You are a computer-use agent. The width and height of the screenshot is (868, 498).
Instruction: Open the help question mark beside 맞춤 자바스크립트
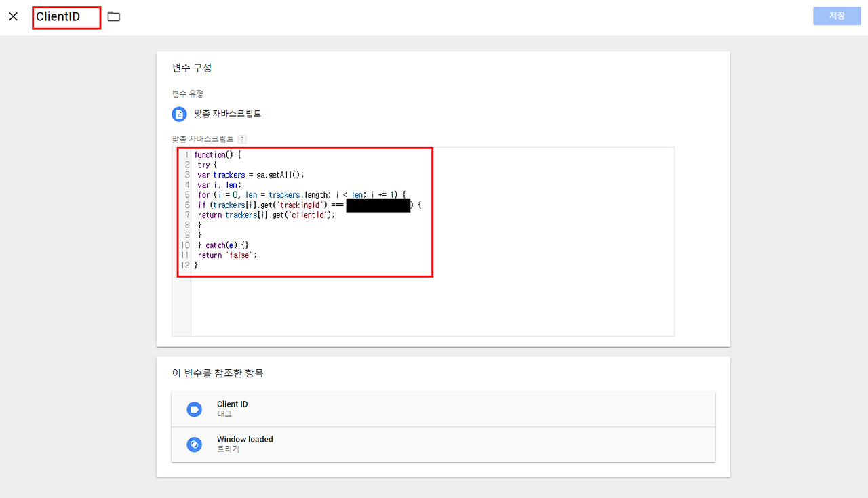click(242, 139)
